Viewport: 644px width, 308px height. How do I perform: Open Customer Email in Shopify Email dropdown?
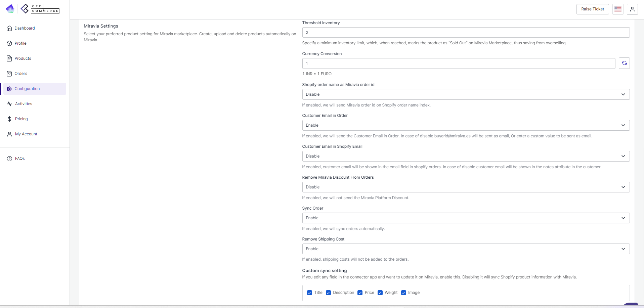pos(466,156)
